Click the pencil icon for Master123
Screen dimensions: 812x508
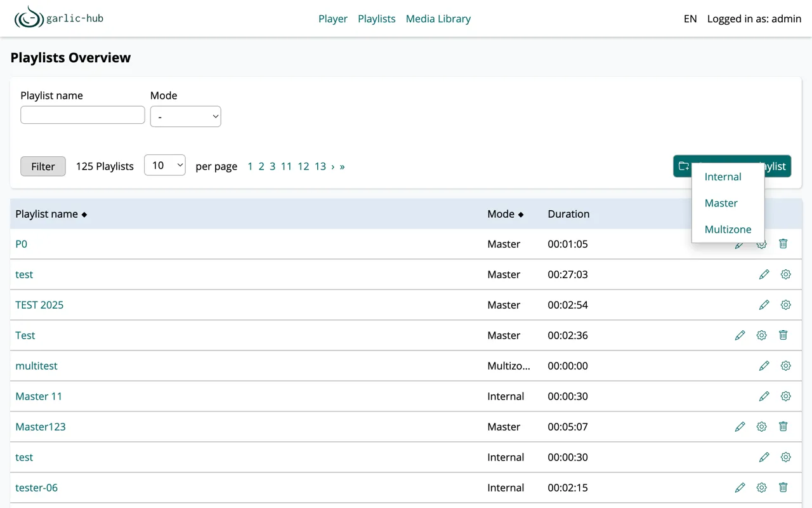click(740, 427)
